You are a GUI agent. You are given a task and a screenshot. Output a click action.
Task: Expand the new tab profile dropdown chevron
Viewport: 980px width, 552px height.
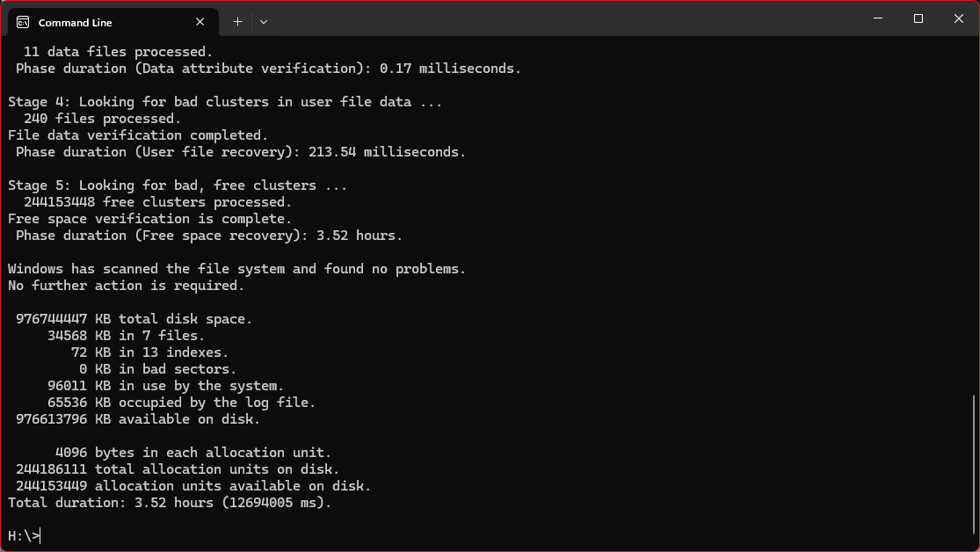264,22
